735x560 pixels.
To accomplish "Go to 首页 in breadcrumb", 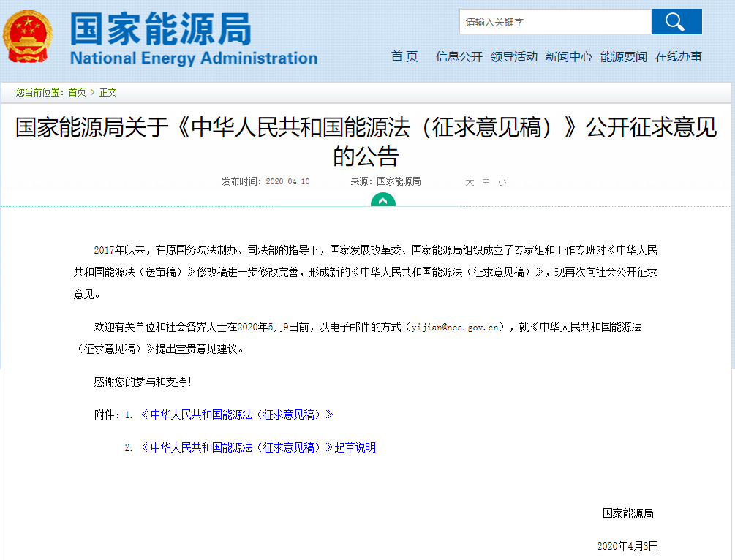I will pyautogui.click(x=78, y=92).
